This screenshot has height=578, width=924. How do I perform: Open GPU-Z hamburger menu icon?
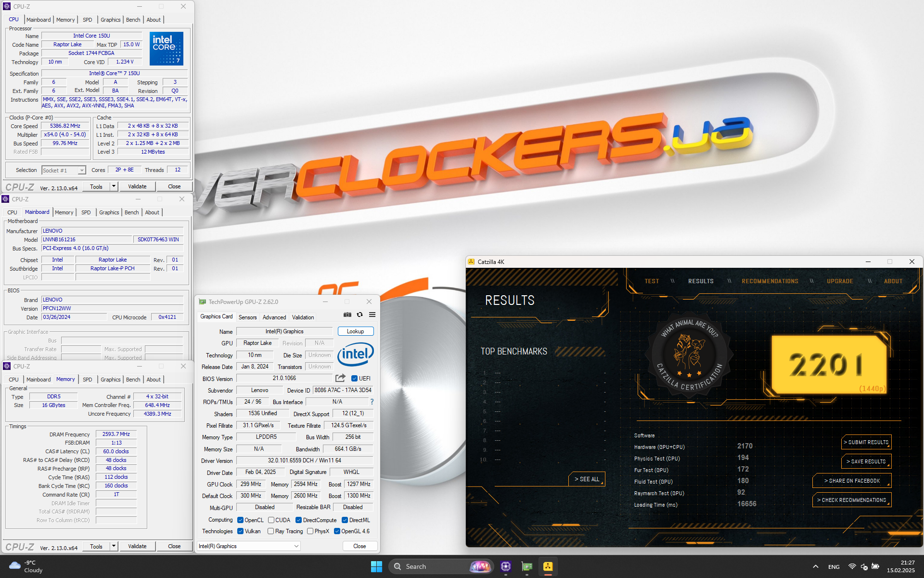pos(372,315)
